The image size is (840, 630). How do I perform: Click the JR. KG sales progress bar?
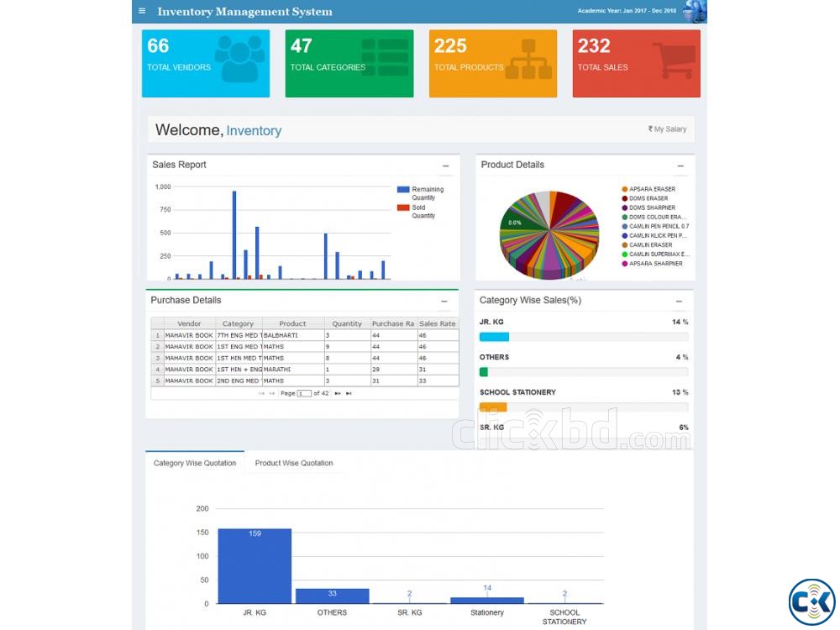point(584,337)
